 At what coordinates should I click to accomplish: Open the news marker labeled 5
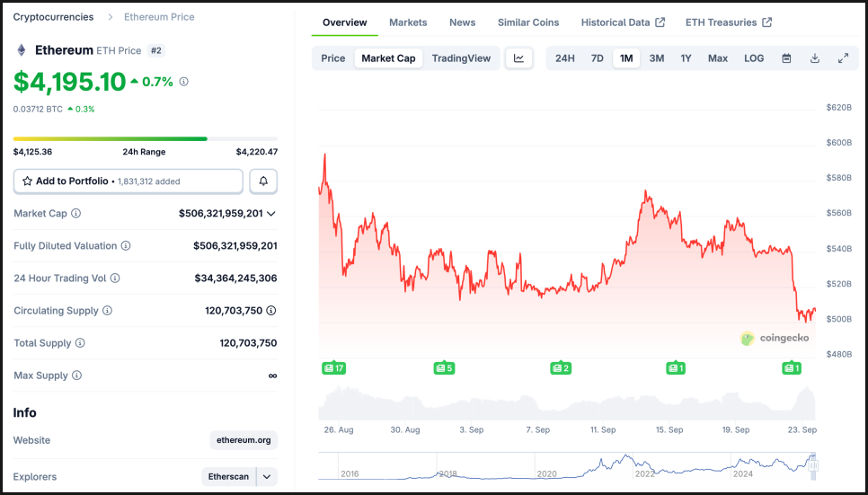pos(445,367)
